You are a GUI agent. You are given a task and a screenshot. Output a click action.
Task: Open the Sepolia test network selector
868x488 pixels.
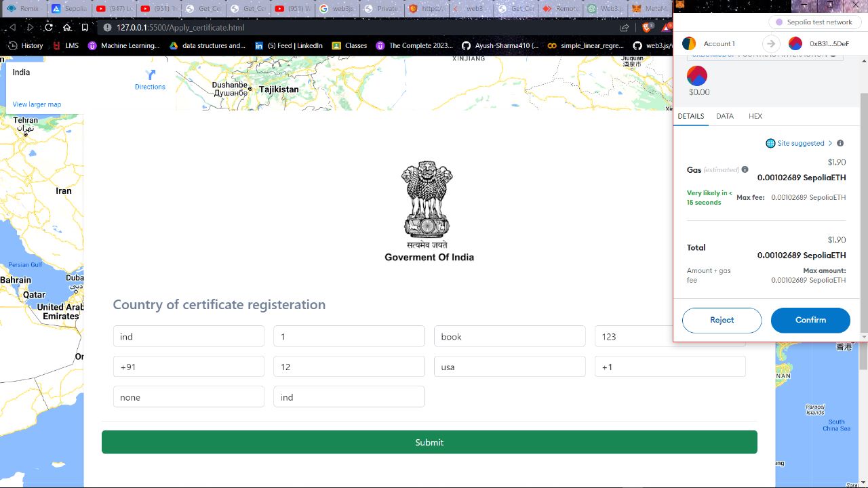tap(814, 22)
